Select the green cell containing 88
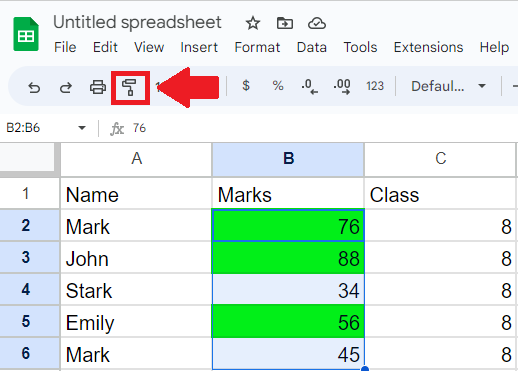 [x=288, y=258]
